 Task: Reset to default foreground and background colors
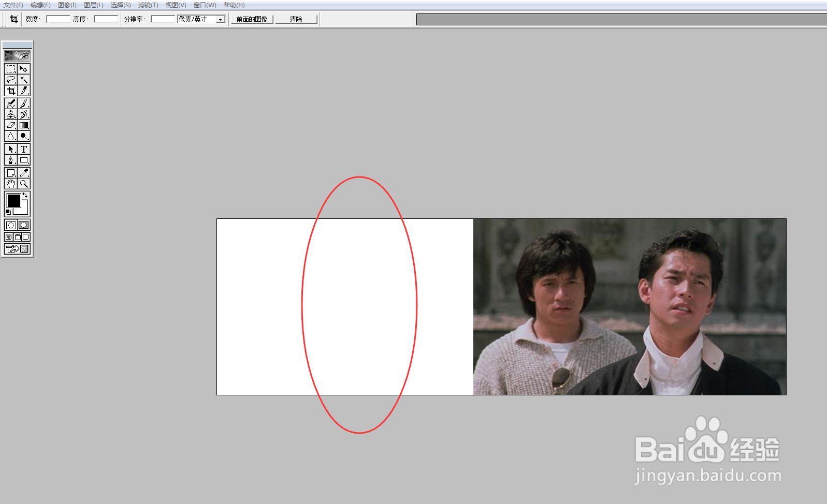click(x=8, y=212)
